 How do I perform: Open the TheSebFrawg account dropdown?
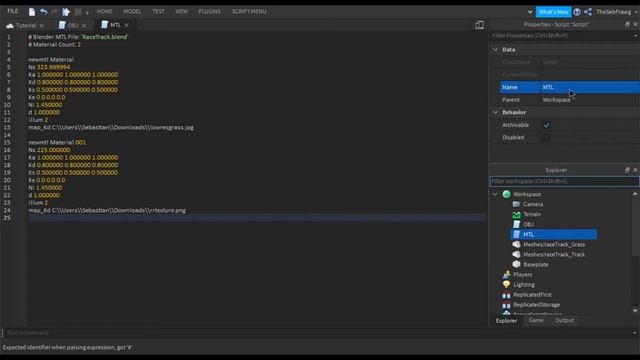(x=616, y=12)
